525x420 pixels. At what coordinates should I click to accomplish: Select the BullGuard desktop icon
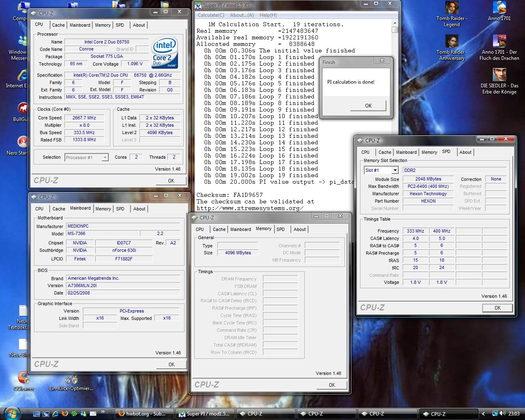22,112
